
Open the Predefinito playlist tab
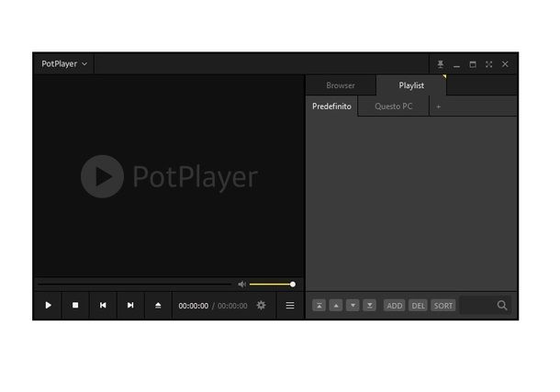pos(331,106)
